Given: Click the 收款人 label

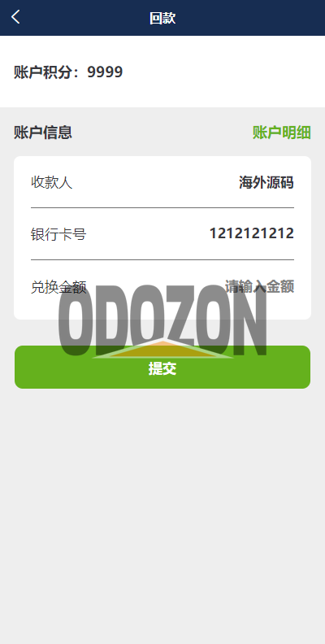Looking at the screenshot, I should point(52,182).
